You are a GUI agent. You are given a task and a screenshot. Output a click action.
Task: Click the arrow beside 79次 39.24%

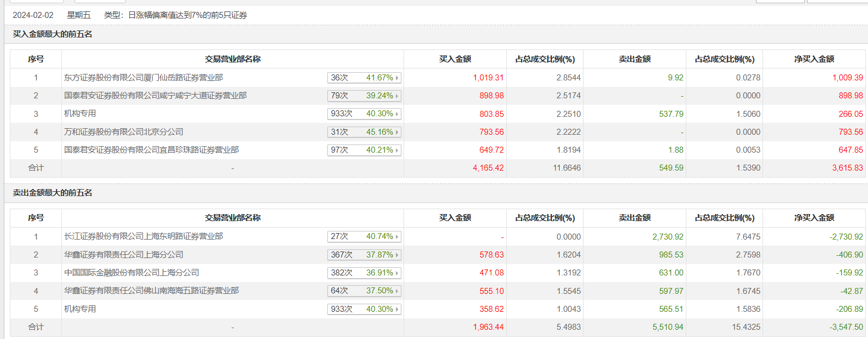click(x=397, y=96)
